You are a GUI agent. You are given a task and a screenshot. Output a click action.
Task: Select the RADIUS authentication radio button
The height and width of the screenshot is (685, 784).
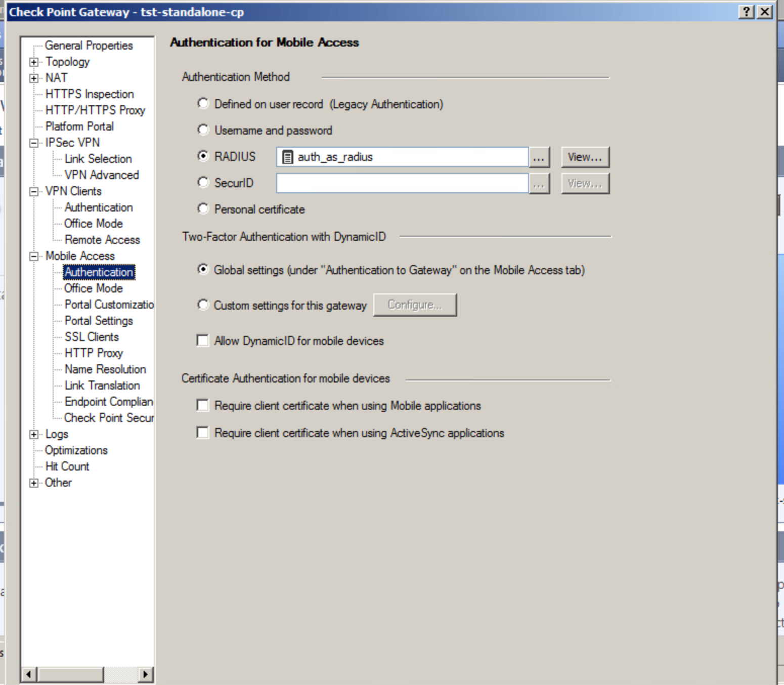tap(203, 156)
